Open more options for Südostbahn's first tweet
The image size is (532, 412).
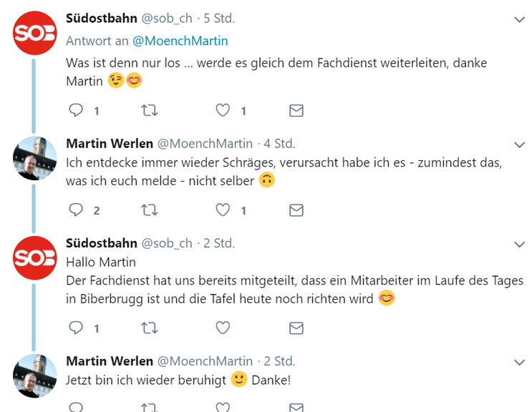click(x=520, y=20)
